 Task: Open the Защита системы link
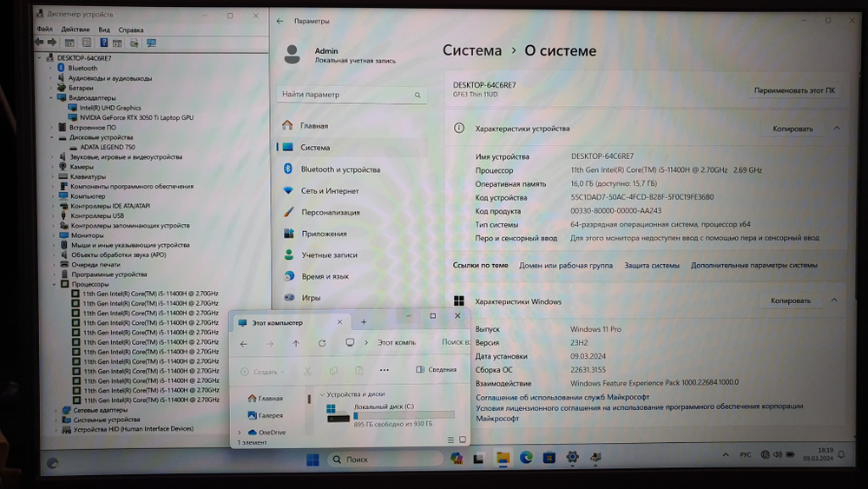(652, 265)
